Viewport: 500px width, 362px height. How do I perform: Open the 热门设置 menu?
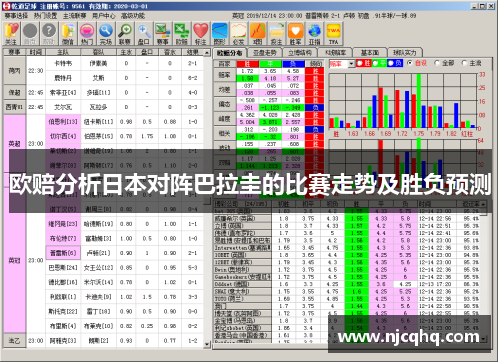(45, 16)
